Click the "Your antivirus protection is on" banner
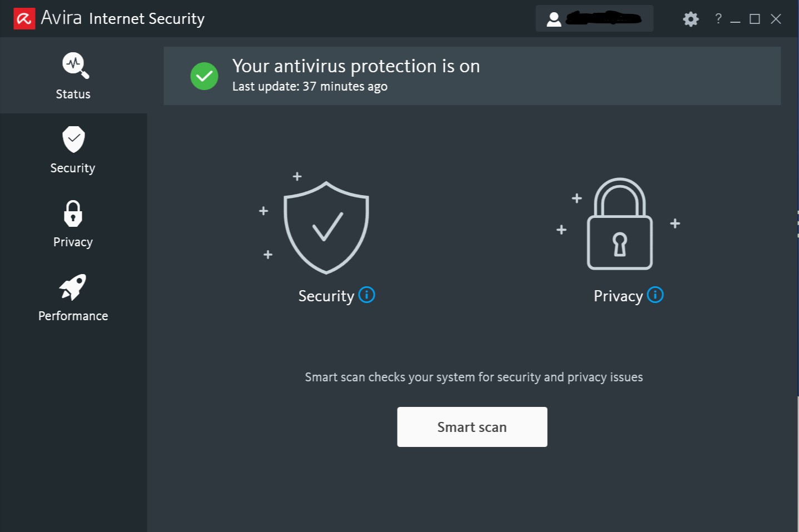Viewport: 799px width, 532px height. [x=472, y=76]
